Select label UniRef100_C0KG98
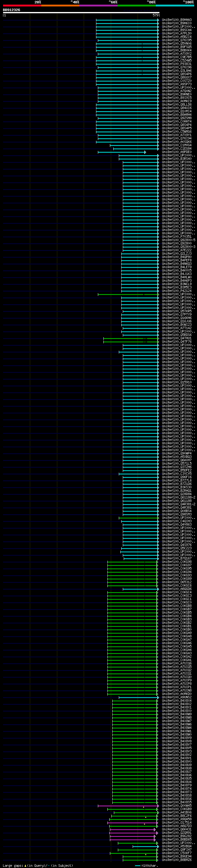197x868 pixels. click(x=177, y=562)
